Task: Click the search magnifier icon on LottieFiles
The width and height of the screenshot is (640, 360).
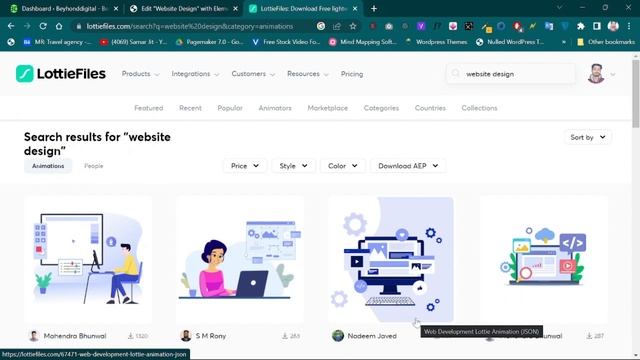Action: [456, 73]
